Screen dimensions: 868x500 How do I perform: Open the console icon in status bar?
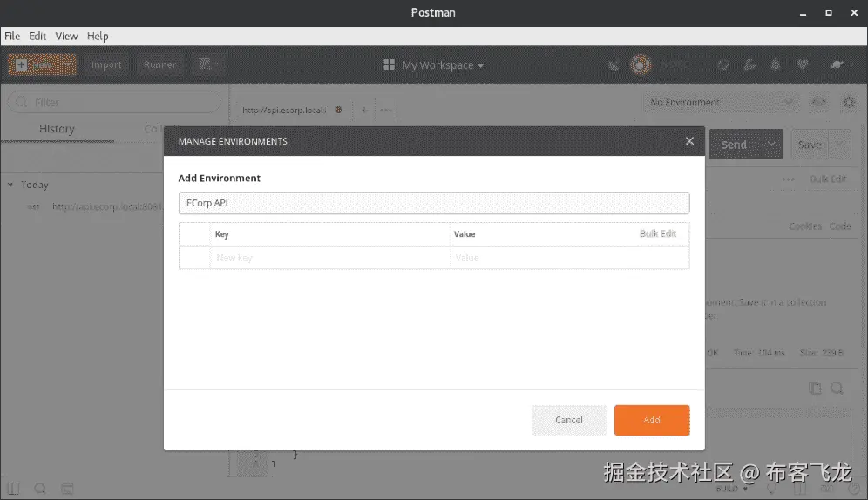click(x=67, y=489)
